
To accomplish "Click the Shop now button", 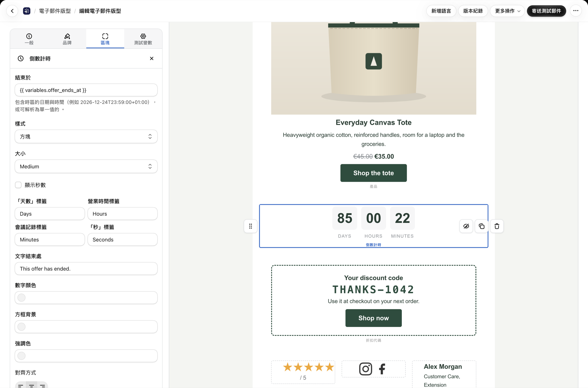I will (373, 318).
